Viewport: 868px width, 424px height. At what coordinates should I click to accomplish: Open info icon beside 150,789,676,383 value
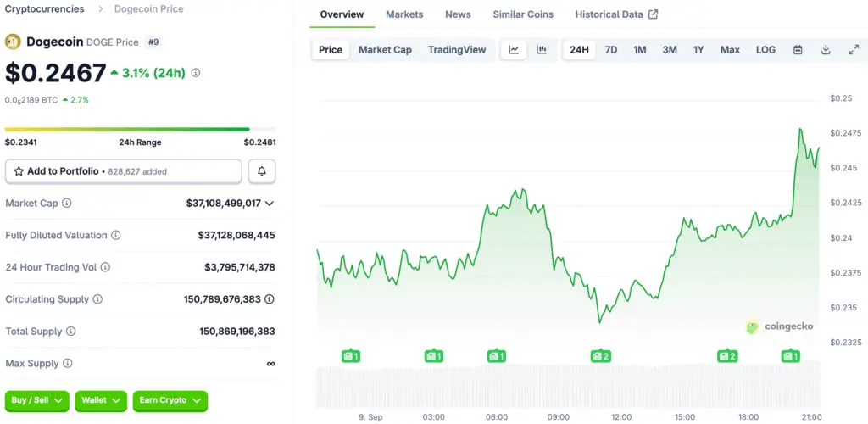(x=270, y=299)
